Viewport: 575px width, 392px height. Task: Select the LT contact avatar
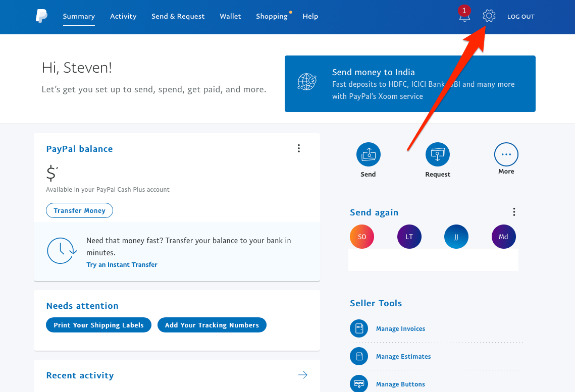[x=409, y=237]
